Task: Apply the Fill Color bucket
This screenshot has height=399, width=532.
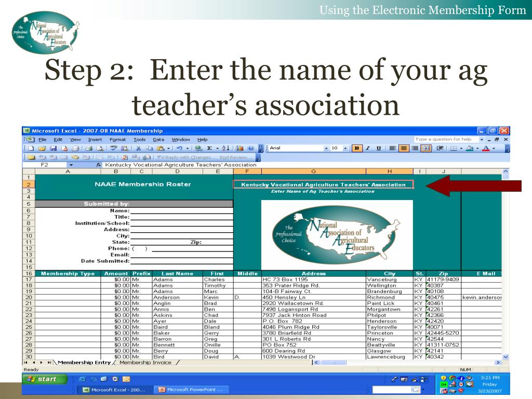Action: pyautogui.click(x=470, y=148)
